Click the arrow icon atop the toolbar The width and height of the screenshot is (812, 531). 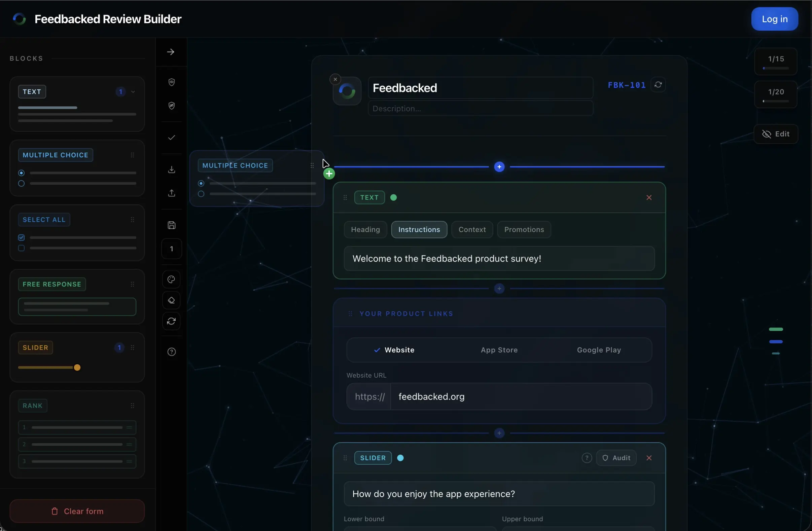coord(171,52)
